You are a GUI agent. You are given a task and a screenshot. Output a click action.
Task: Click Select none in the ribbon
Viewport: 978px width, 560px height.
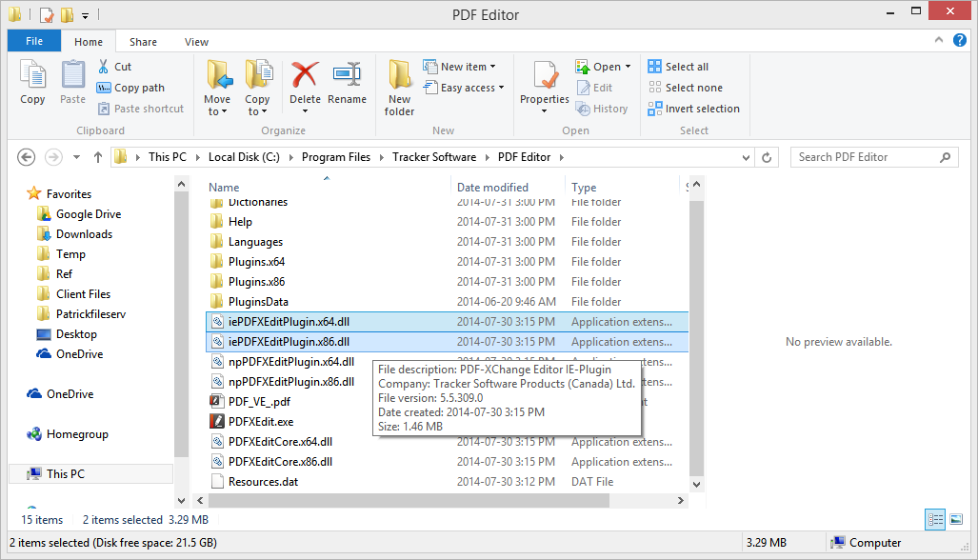(x=685, y=88)
